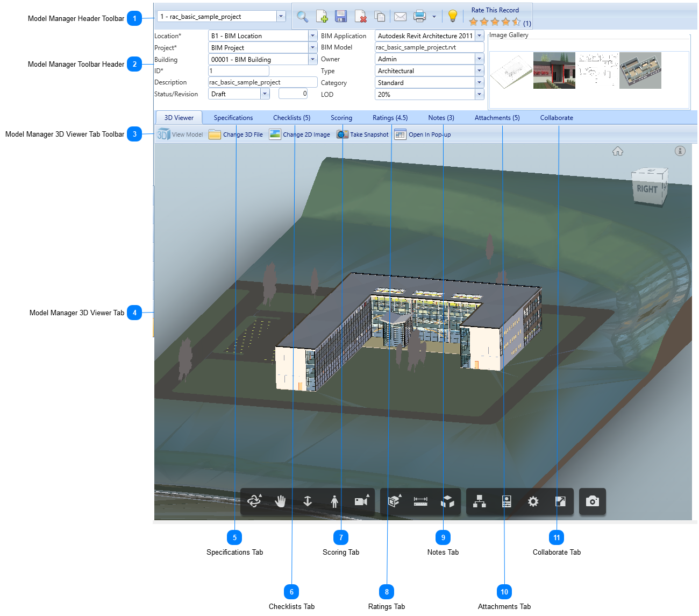Select the white site plan gallery thumbnail
The height and width of the screenshot is (616, 699).
tap(511, 70)
